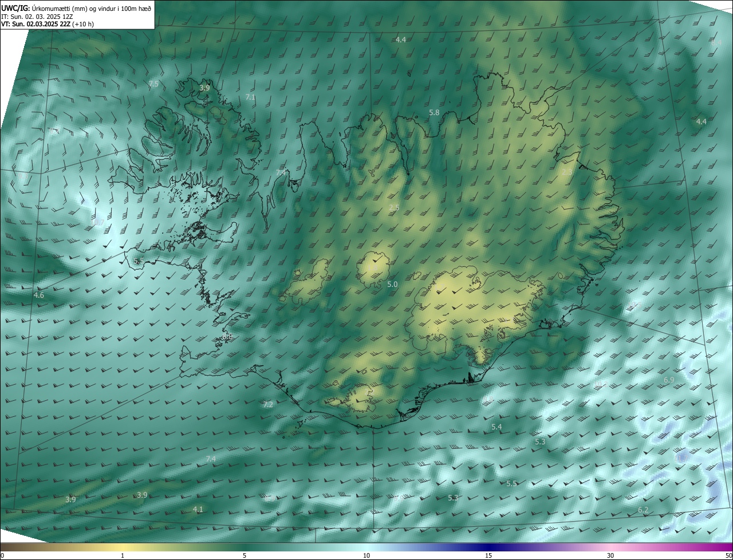
Task: Click the 'VT: Sun. 02.03.2025 22Z (+10 h)' line
Action: click(48, 24)
